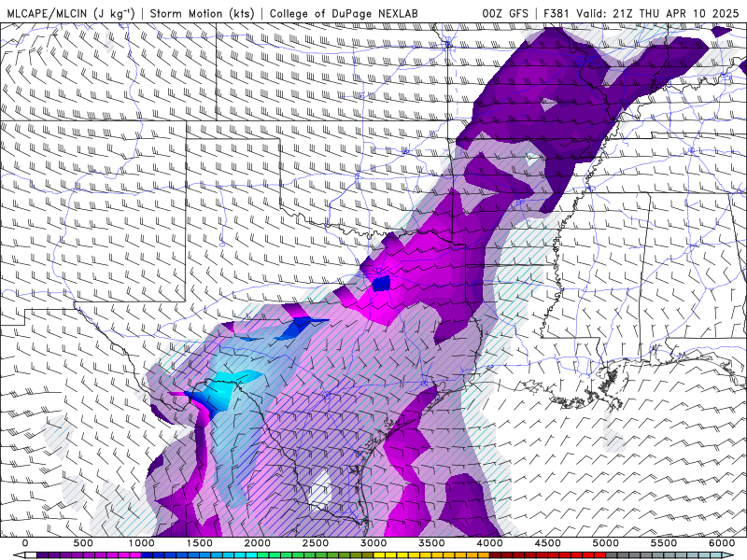747x560 pixels.
Task: Click the MLCAPE/MLCIN (J kg⁻¹) title text
Action: (71, 13)
